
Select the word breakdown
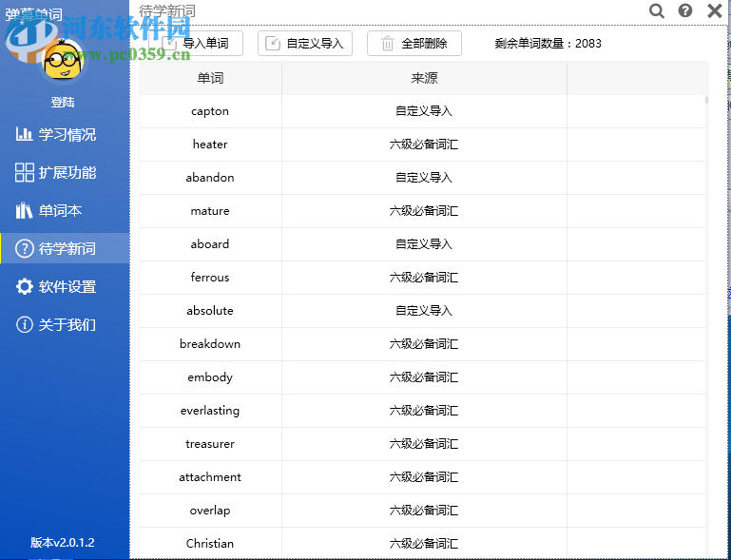210,343
